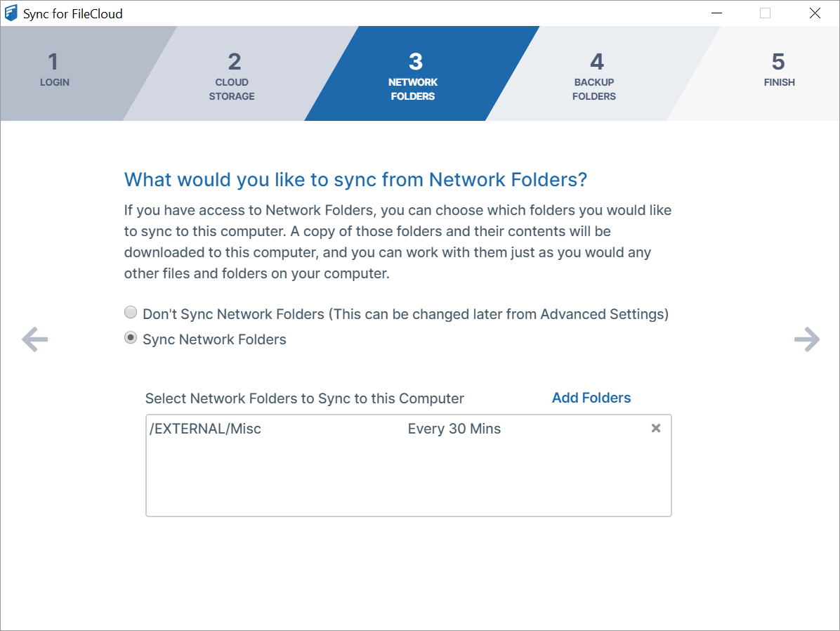Go to the Backup Folders step
The height and width of the screenshot is (631, 840).
594,76
